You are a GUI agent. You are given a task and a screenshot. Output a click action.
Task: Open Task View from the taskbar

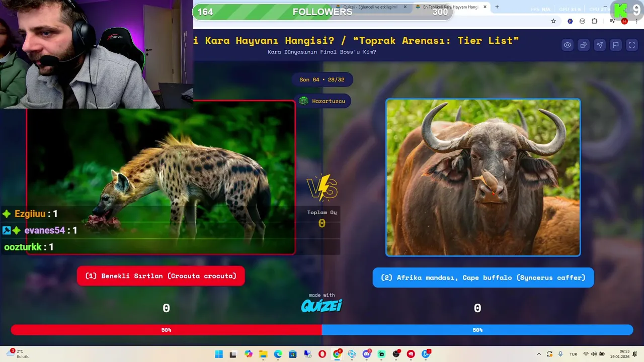click(x=233, y=354)
